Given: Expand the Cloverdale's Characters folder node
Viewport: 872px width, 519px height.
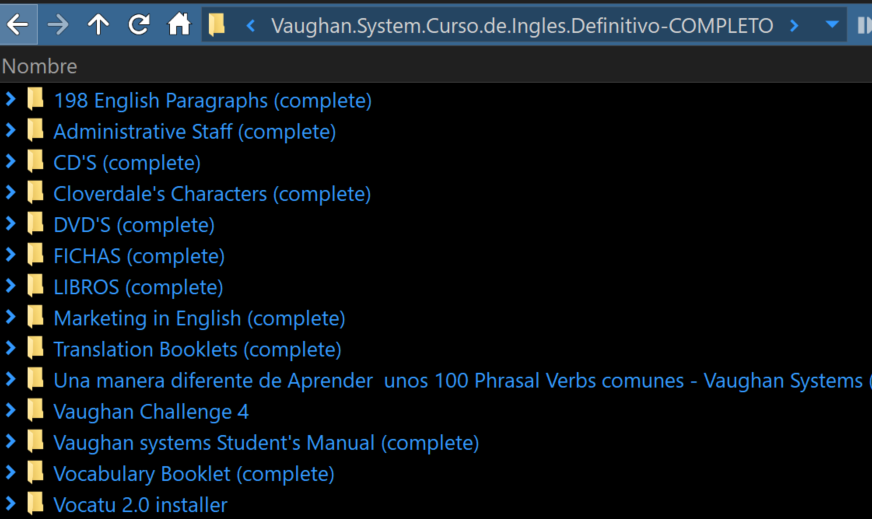Looking at the screenshot, I should coord(11,193).
